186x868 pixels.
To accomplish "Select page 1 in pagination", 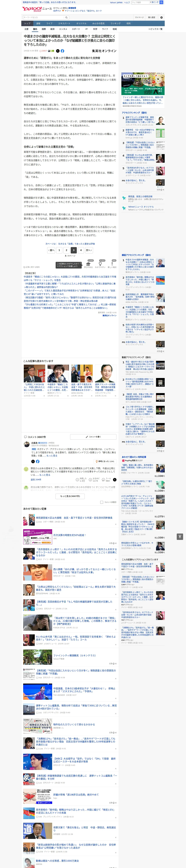I will click(59, 250).
